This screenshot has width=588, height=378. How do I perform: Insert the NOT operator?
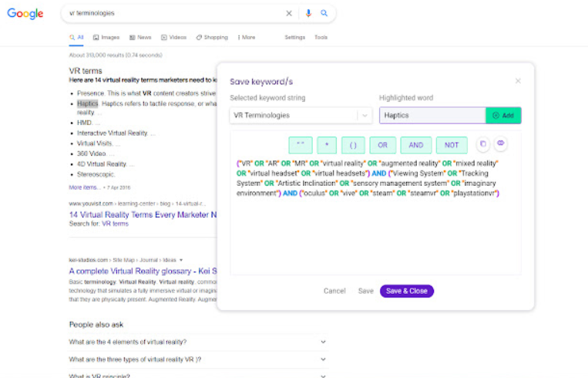452,145
